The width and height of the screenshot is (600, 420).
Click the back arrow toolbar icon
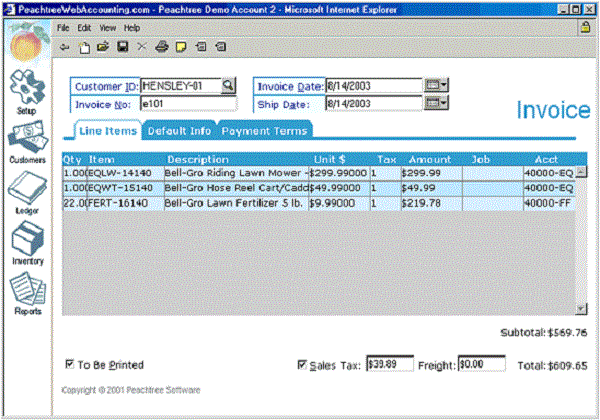pos(64,47)
